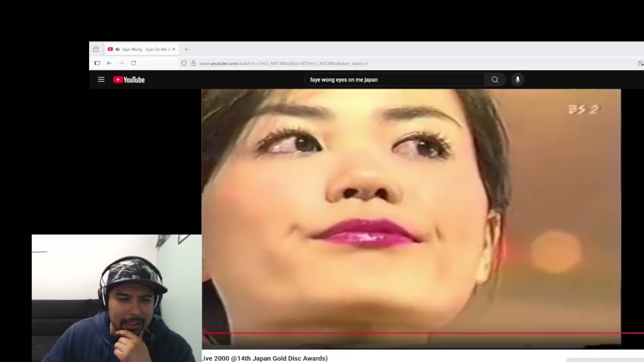Start voice search with microphone icon
644x362 pixels.
(518, 79)
